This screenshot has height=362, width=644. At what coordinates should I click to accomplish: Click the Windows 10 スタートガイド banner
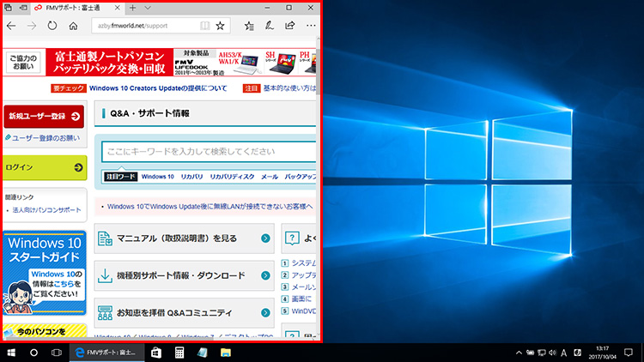[x=44, y=272]
